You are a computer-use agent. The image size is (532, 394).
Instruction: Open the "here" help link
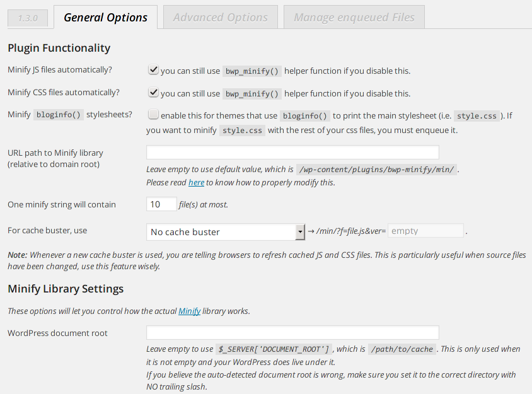(x=196, y=183)
